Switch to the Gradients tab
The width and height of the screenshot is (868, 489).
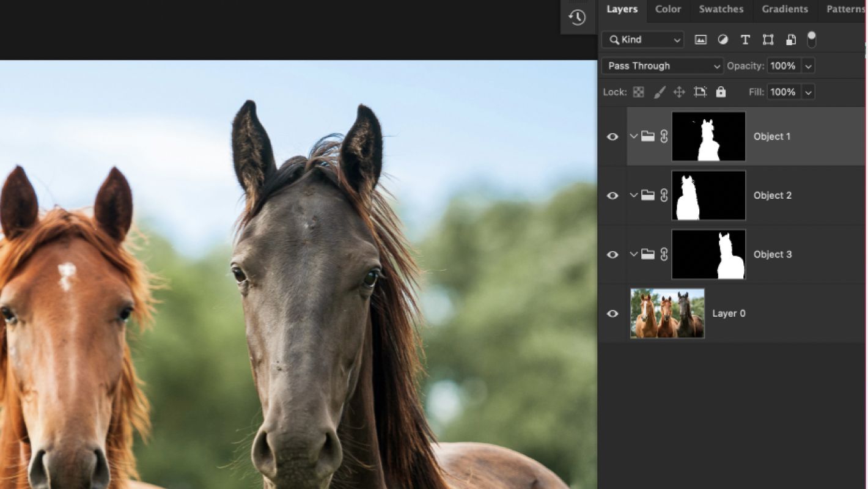785,9
